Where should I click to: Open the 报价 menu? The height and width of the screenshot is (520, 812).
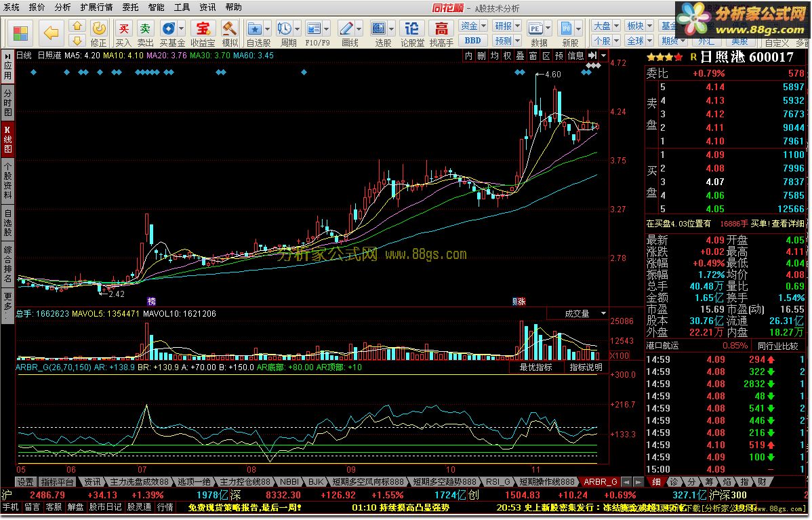[x=37, y=7]
